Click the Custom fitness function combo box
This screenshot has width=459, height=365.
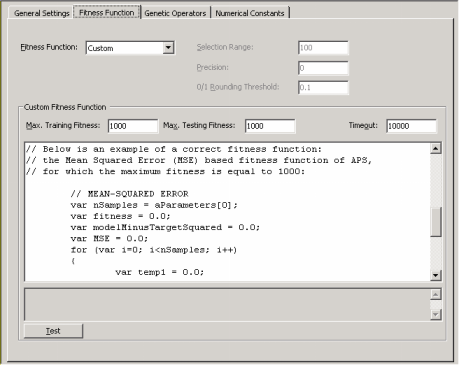click(x=130, y=48)
